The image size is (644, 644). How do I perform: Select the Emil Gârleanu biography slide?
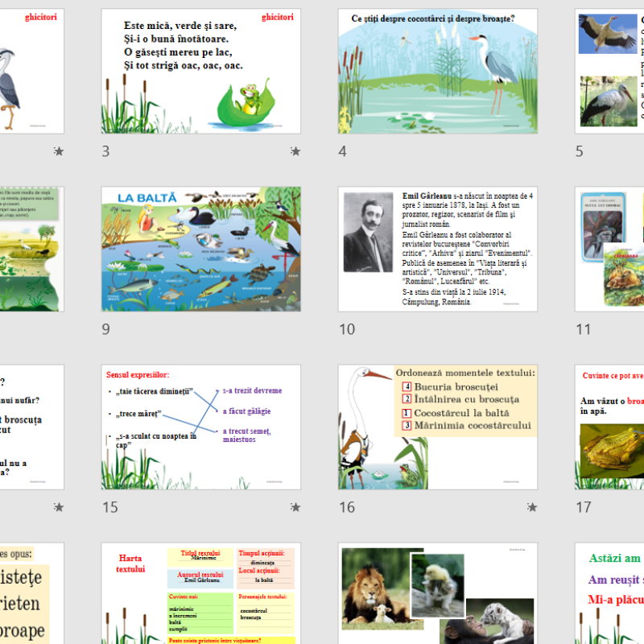(437, 249)
